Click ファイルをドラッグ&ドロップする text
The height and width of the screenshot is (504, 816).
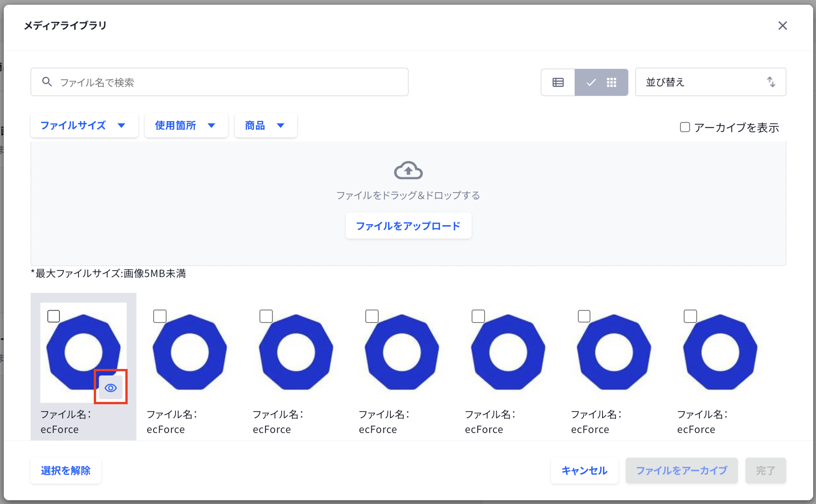408,195
